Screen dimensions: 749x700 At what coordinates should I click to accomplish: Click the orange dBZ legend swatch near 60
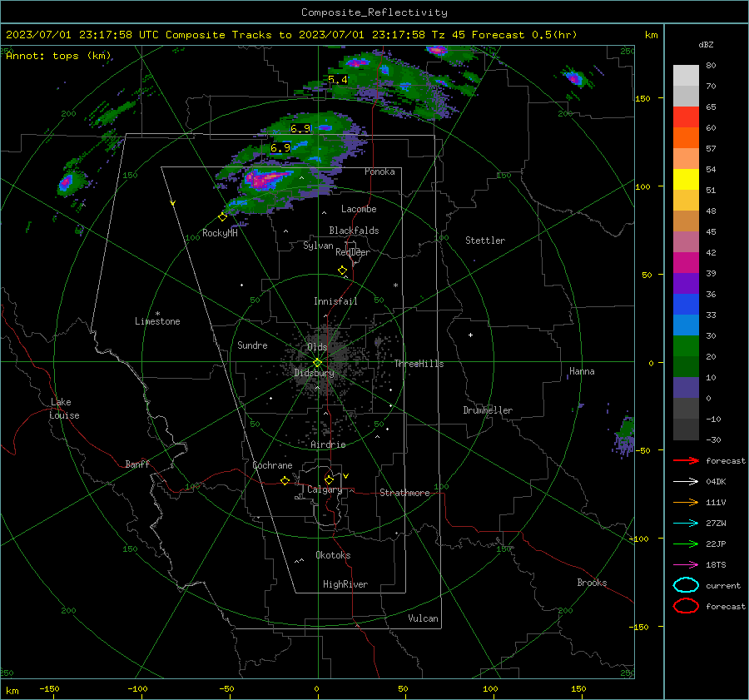[x=686, y=137]
